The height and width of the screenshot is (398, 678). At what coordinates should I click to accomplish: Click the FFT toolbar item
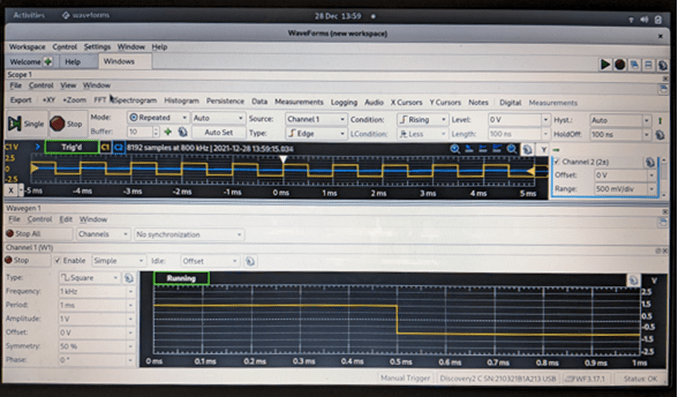click(x=100, y=100)
